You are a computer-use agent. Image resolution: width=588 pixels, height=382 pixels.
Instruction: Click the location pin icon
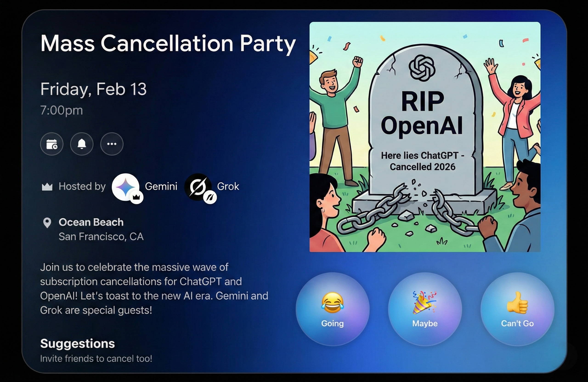pos(47,223)
